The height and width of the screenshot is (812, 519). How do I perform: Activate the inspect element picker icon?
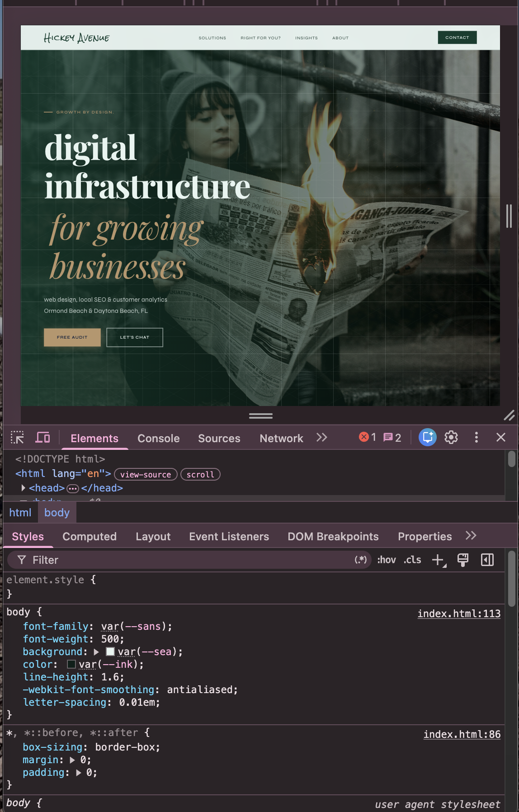[17, 437]
